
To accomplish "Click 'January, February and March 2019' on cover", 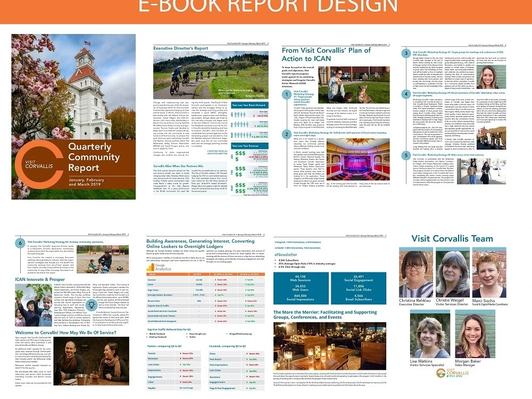I will [x=86, y=182].
